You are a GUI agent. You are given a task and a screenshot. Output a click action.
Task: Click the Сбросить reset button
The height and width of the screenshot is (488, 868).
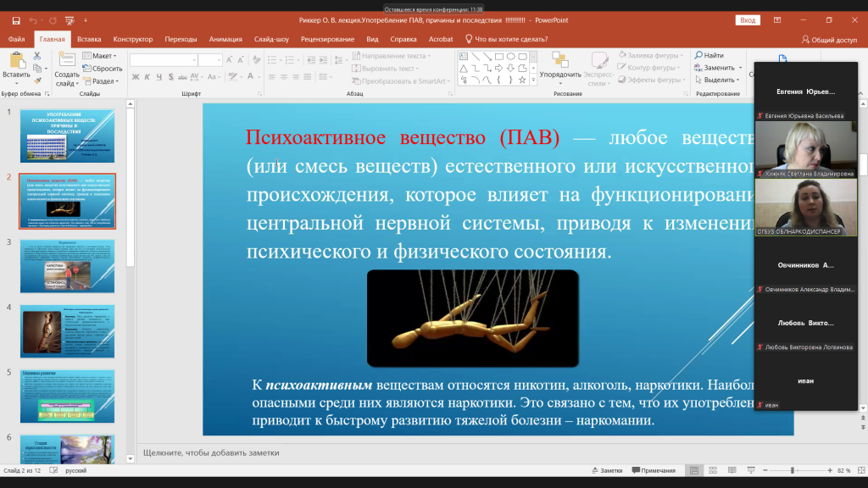(x=103, y=69)
